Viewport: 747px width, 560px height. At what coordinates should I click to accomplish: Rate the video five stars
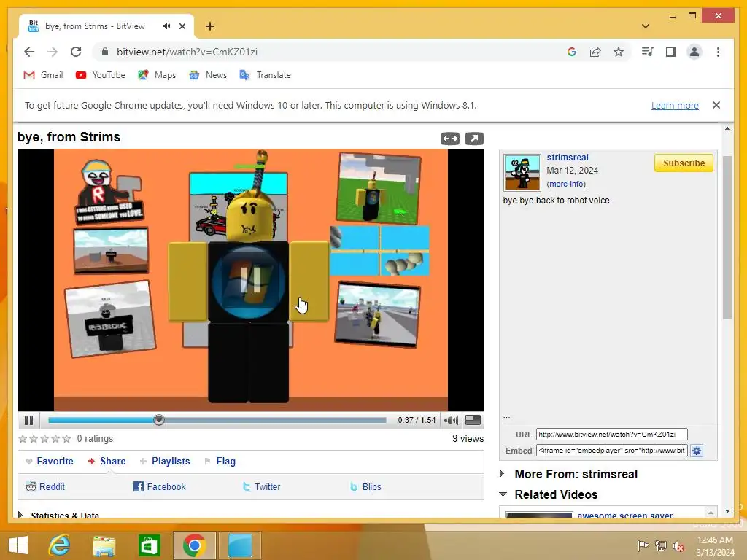click(x=66, y=438)
